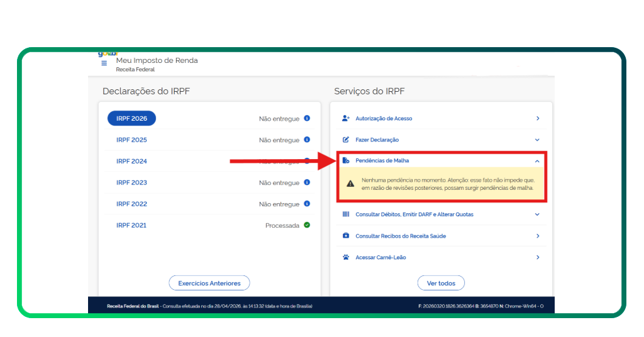644x337 pixels.
Task: Click 'Receita Federal do Brasil' footer text
Action: coord(133,306)
